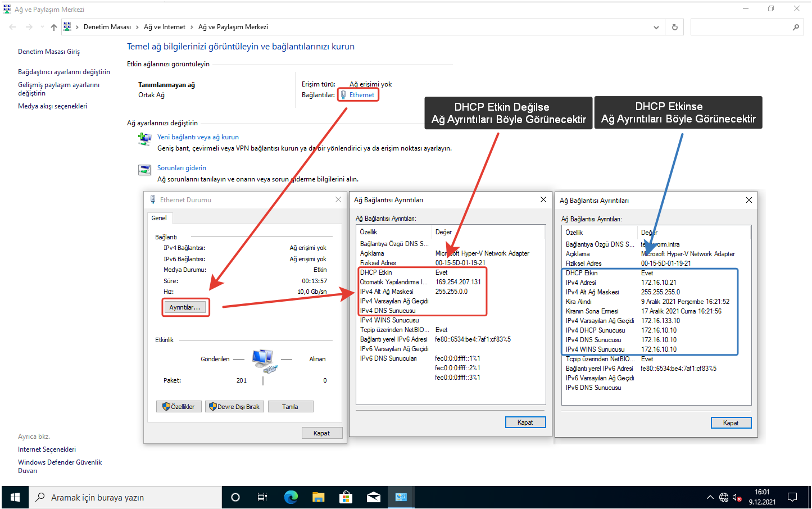The width and height of the screenshot is (812, 509).
Task: Click the refresh button beside address bar
Action: 675,27
